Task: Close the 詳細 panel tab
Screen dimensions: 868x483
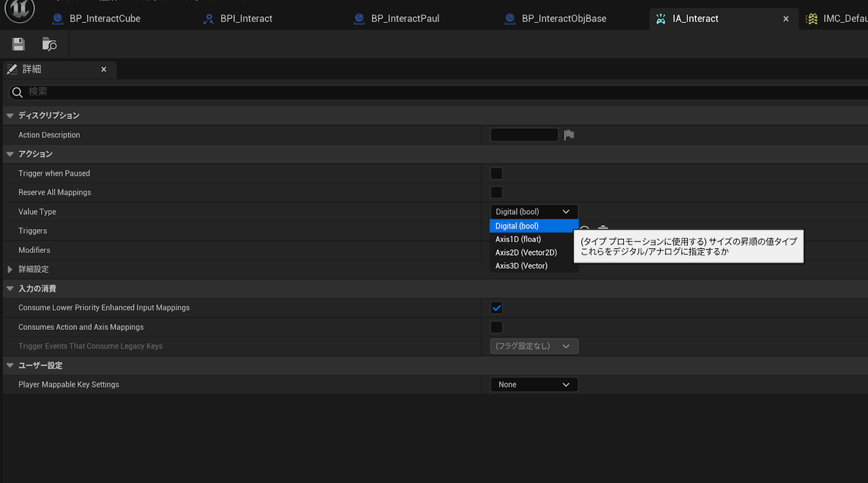Action: pos(104,70)
